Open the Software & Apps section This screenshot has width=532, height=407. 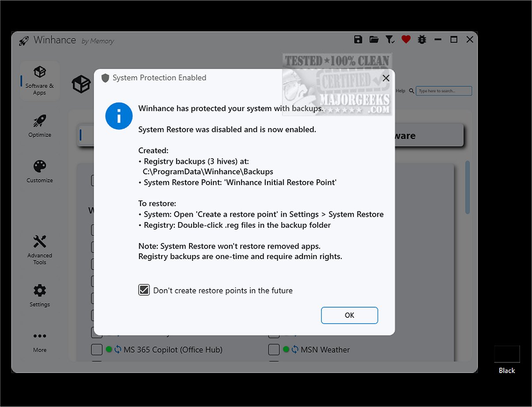(39, 81)
